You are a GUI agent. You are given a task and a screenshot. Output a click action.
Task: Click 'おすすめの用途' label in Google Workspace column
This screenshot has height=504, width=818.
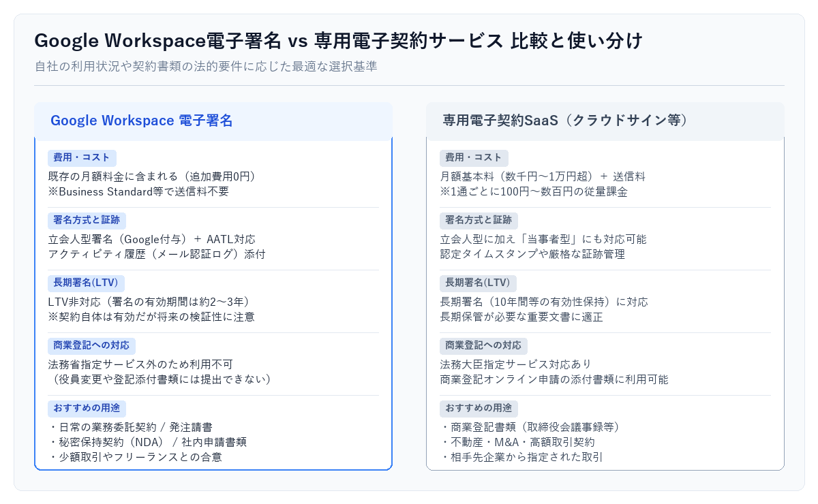(x=87, y=409)
